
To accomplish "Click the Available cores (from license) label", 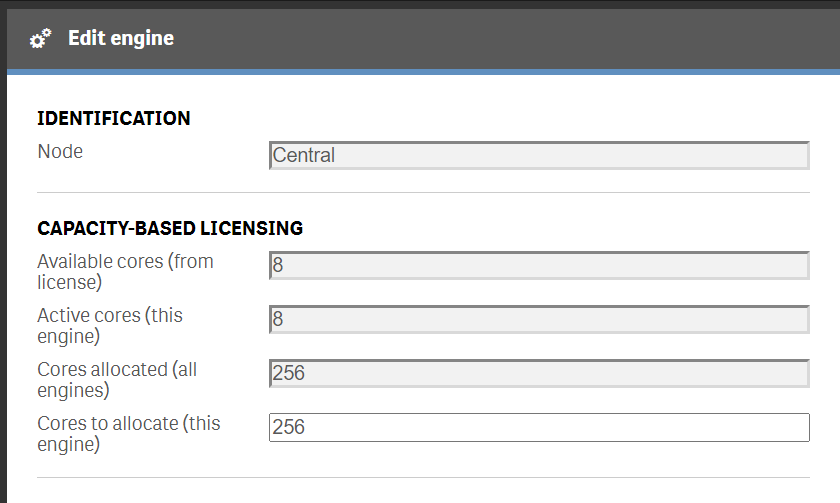I will 125,271.
